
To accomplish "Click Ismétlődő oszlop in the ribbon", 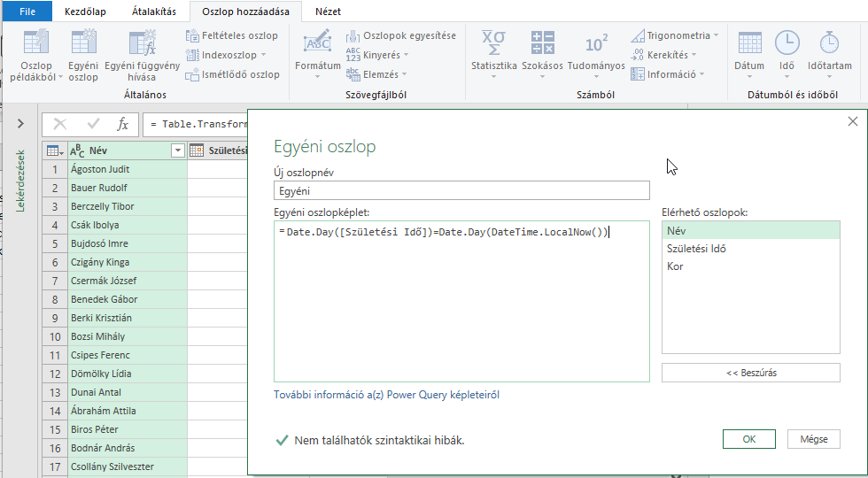I will click(x=232, y=74).
